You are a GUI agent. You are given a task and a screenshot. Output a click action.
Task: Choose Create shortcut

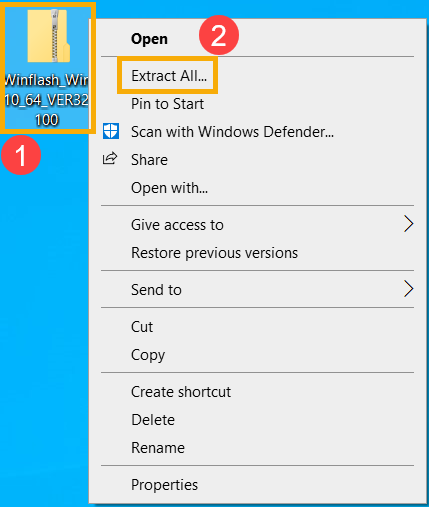tap(181, 392)
